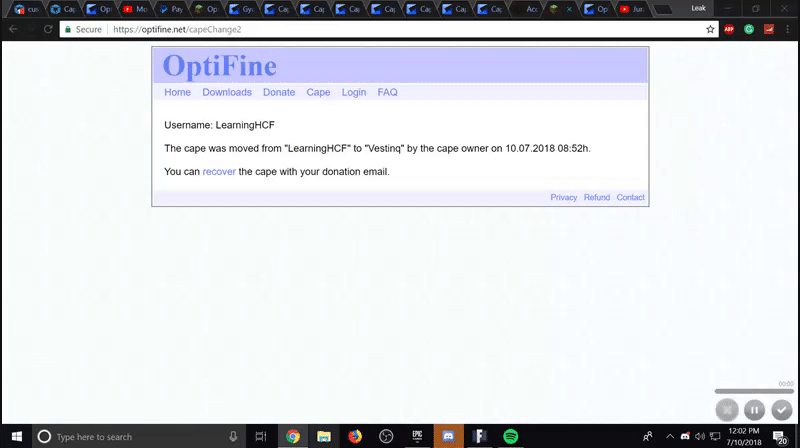This screenshot has height=448, width=800.
Task: Open the volume control in the tray
Action: click(x=700, y=436)
